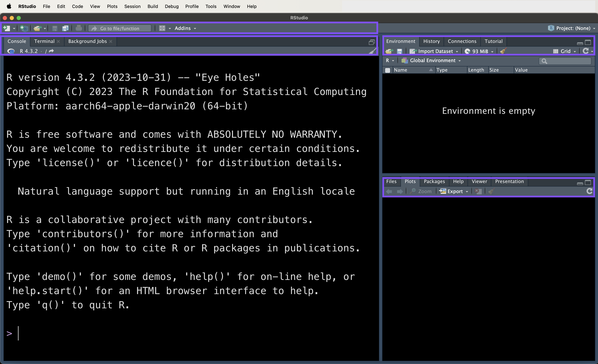The height and width of the screenshot is (364, 598).
Task: Switch to the History tab
Action: [x=432, y=41]
